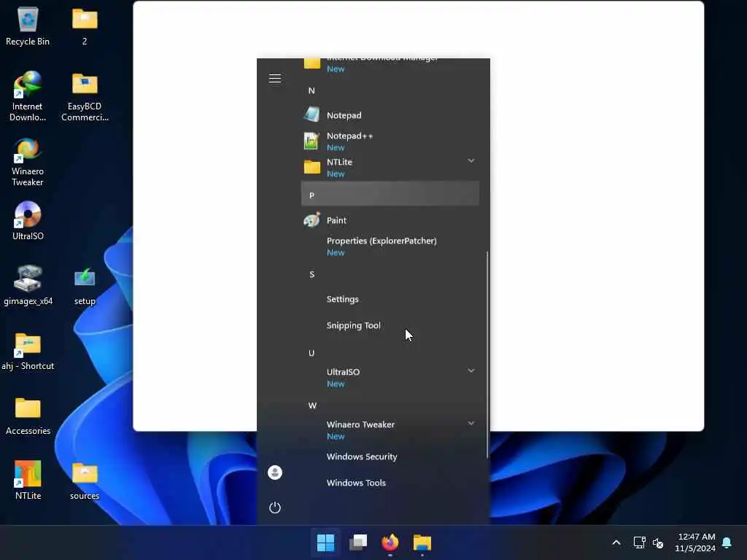Open the clock showing 12:47 AM

(696, 542)
